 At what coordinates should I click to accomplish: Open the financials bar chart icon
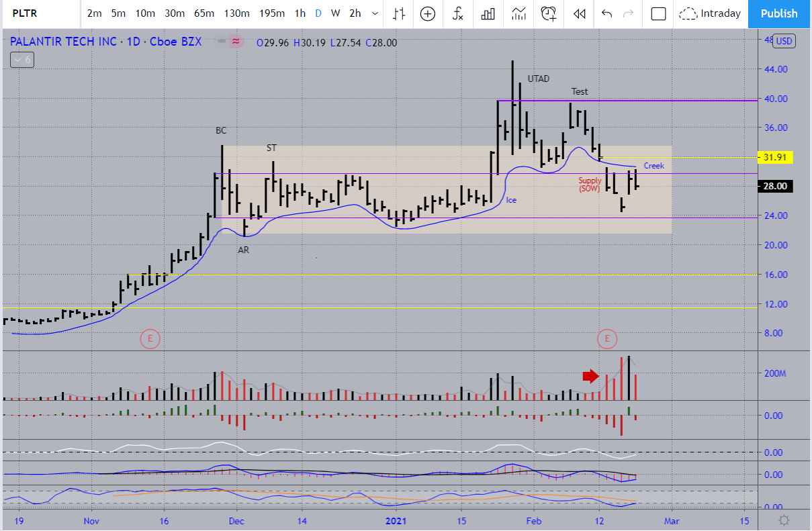pos(488,13)
